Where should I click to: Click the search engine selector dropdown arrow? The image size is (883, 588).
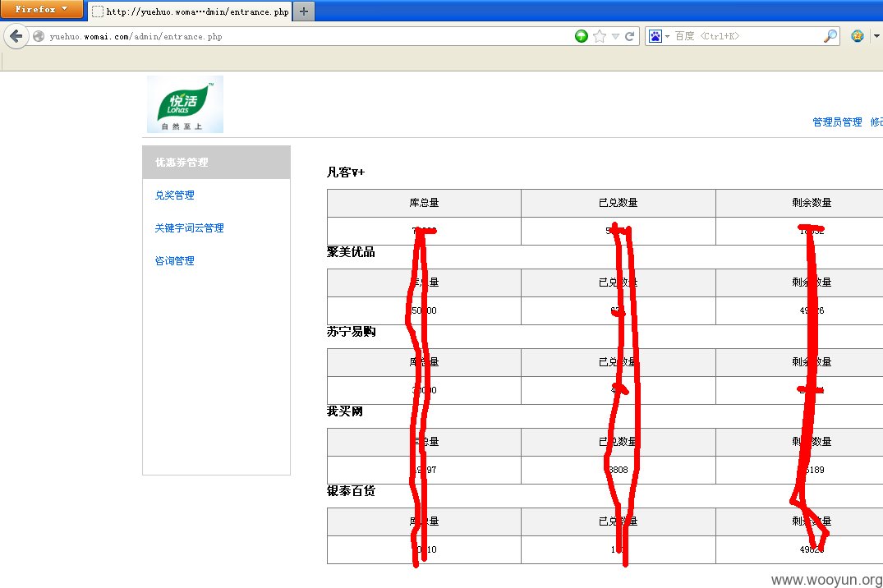667,37
